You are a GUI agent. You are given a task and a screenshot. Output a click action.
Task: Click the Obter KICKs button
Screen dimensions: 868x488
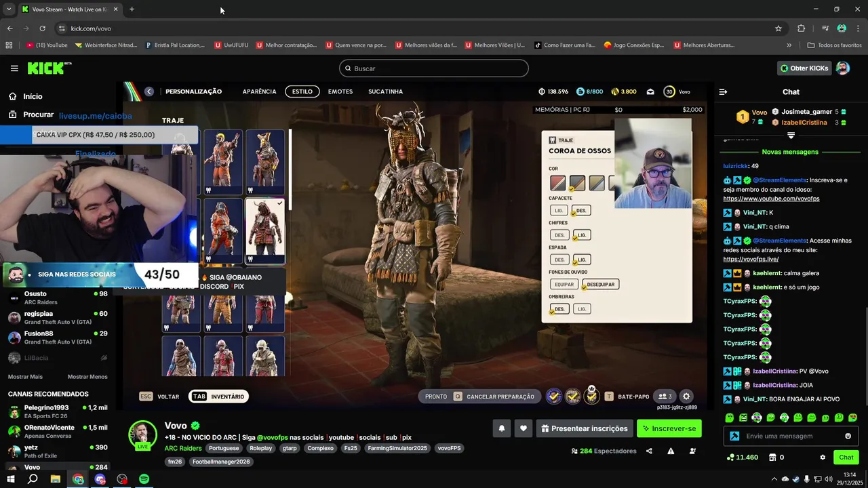tap(804, 68)
